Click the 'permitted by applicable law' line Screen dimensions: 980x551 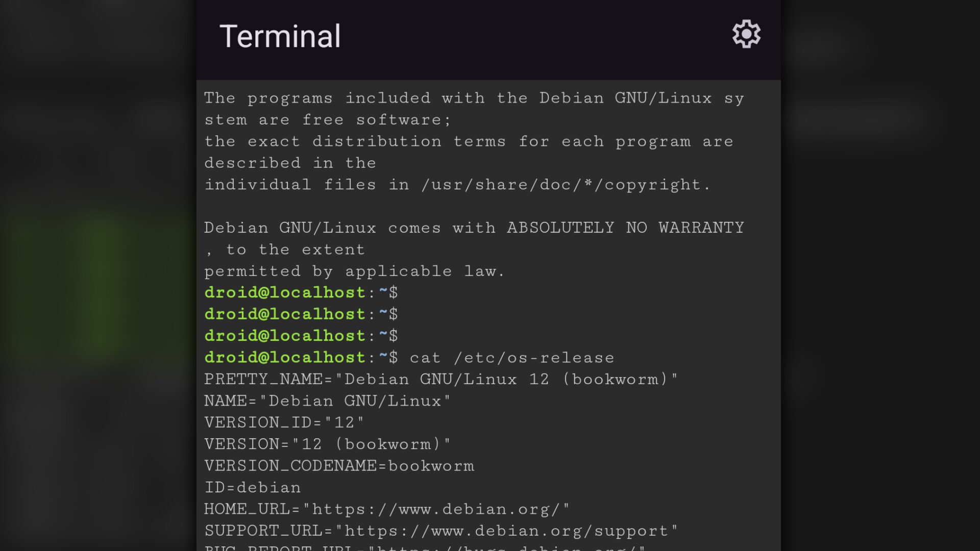coord(354,271)
